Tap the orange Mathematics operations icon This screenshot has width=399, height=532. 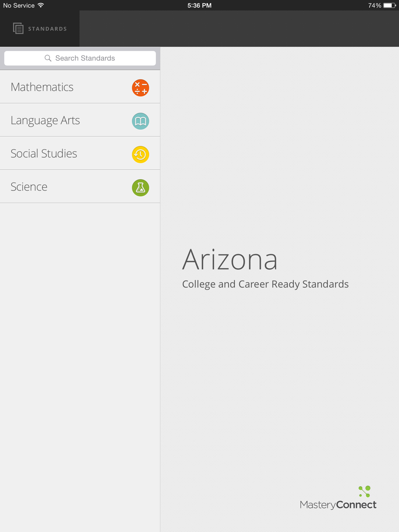point(140,88)
